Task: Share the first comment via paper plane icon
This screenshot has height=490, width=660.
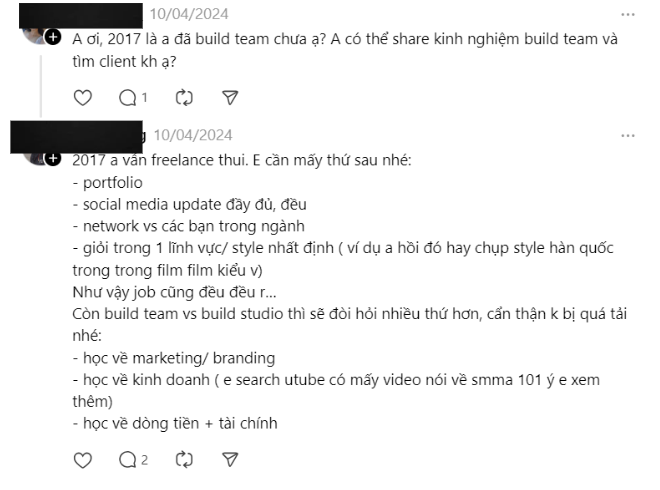Action: tap(230, 98)
